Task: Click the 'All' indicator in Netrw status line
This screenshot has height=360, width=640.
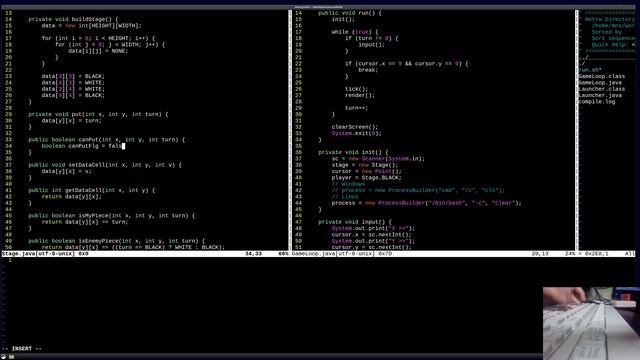Action: point(630,253)
